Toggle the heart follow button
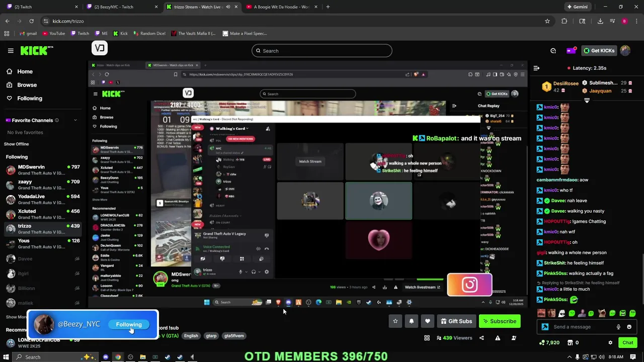This screenshot has height=362, width=644. pos(428,321)
